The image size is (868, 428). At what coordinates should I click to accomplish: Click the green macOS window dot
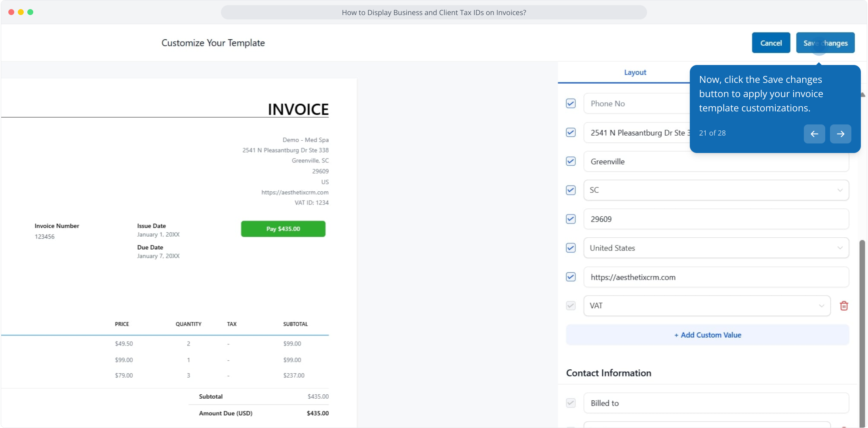[30, 12]
